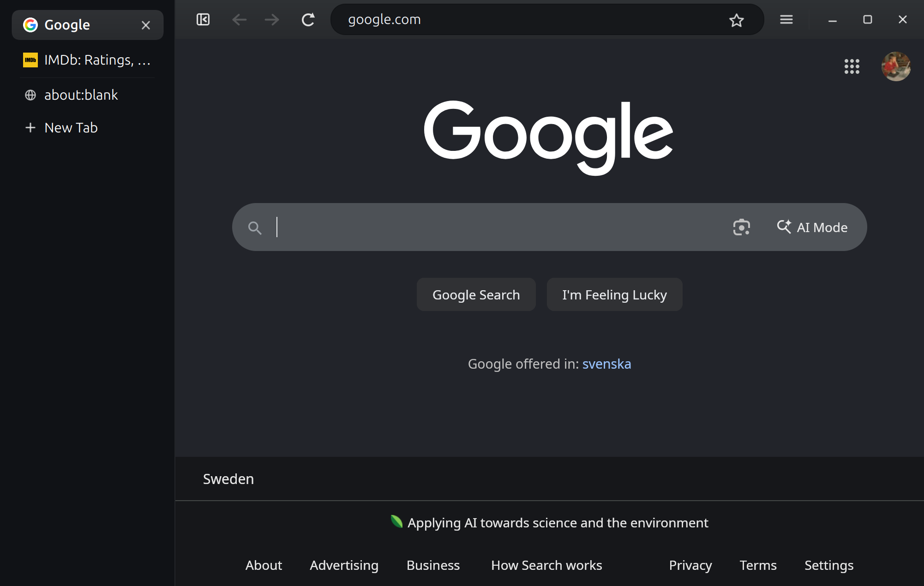Click the I'm Feeling Lucky button

614,294
